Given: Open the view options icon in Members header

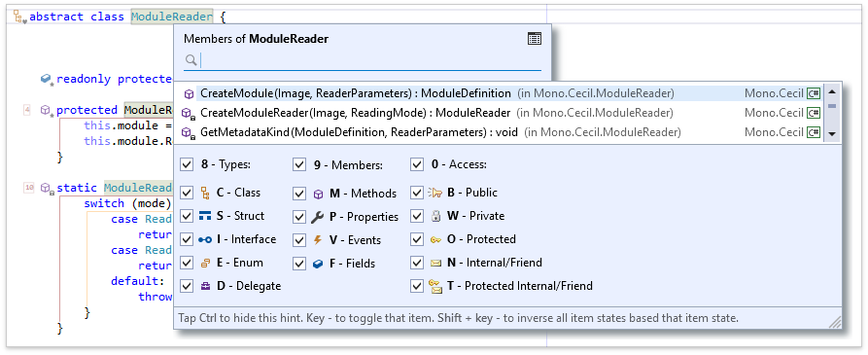Looking at the screenshot, I should [535, 39].
